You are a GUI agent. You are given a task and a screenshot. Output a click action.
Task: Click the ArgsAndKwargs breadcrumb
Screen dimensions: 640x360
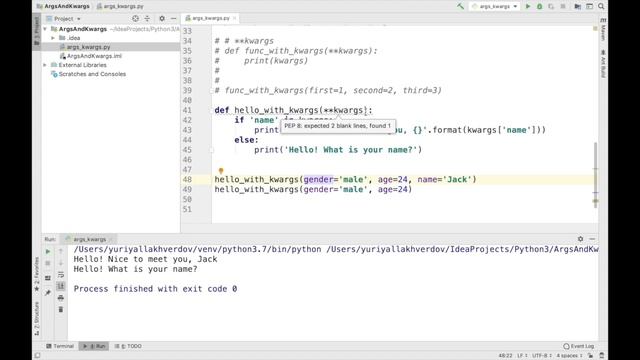(x=63, y=6)
